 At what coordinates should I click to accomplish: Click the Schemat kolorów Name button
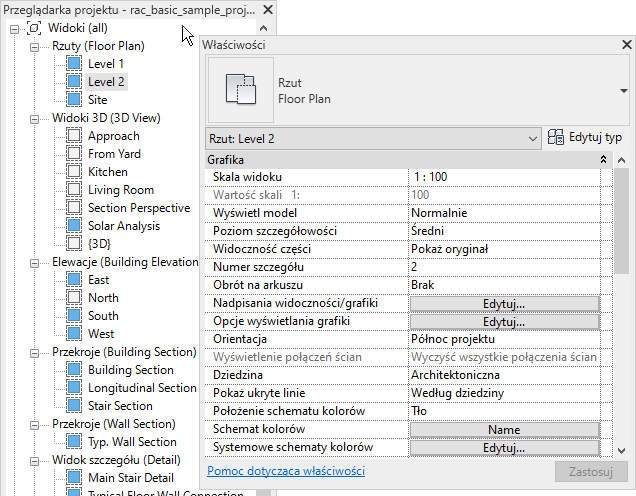tap(503, 430)
